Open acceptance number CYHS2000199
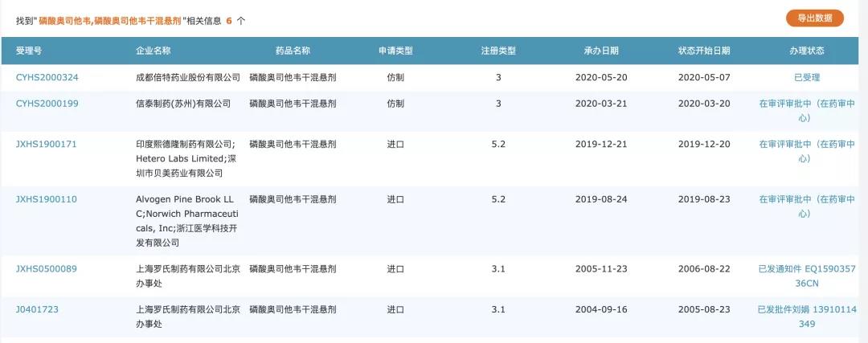This screenshot has width=868, height=343. (47, 104)
